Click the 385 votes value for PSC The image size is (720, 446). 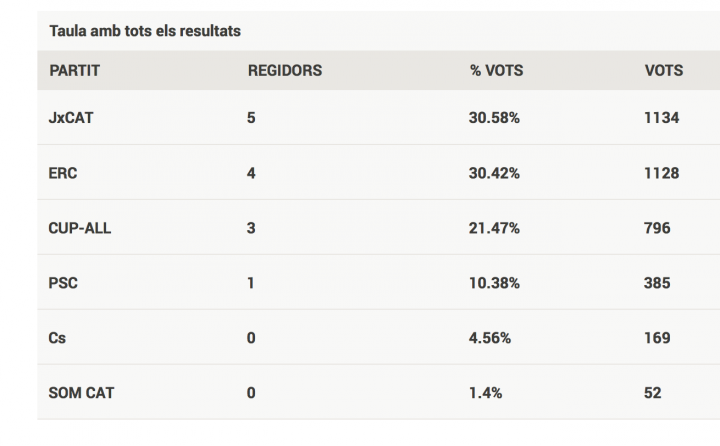(x=657, y=283)
